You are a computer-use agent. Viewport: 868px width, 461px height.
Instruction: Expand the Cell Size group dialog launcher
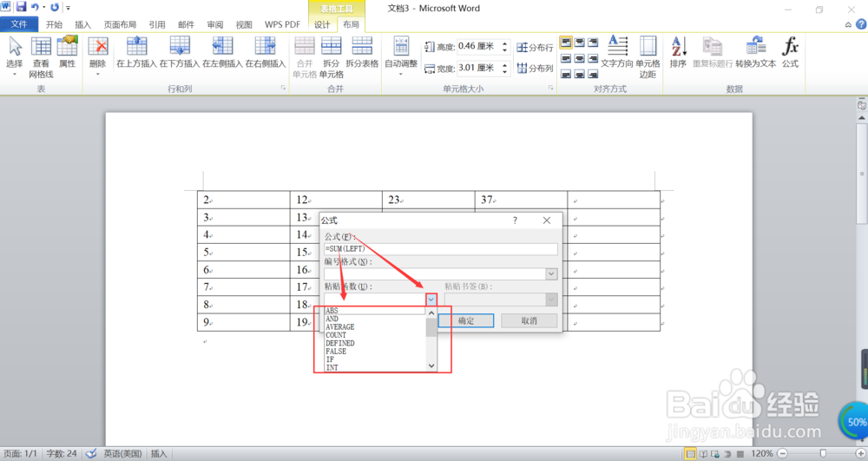pyautogui.click(x=551, y=88)
